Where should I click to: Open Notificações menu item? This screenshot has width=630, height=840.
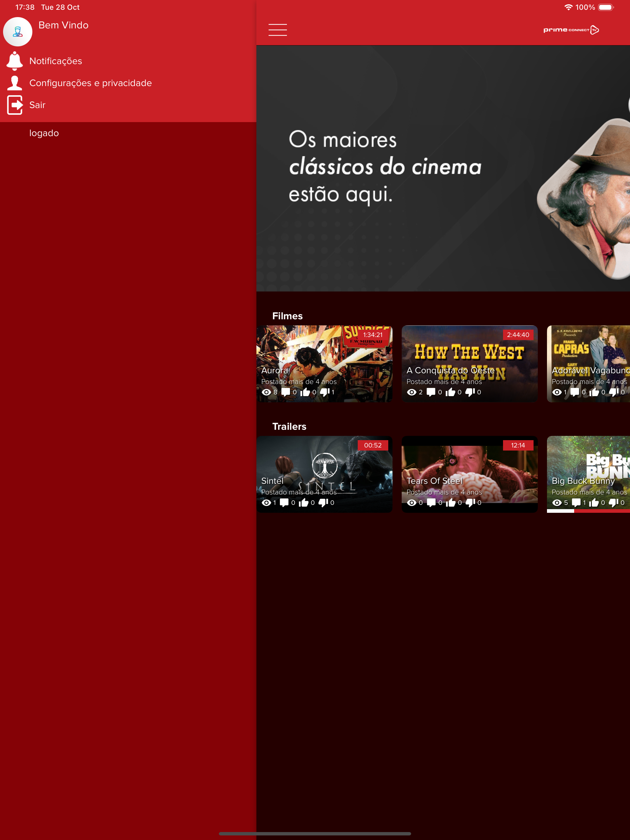56,61
